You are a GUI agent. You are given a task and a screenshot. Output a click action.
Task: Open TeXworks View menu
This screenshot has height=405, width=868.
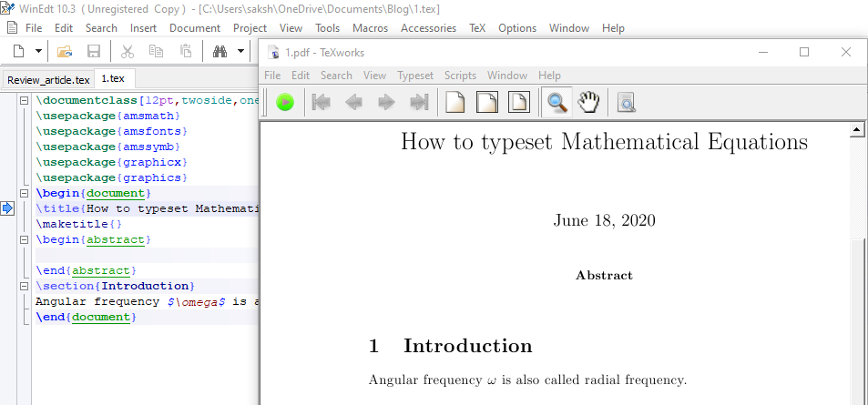click(374, 76)
